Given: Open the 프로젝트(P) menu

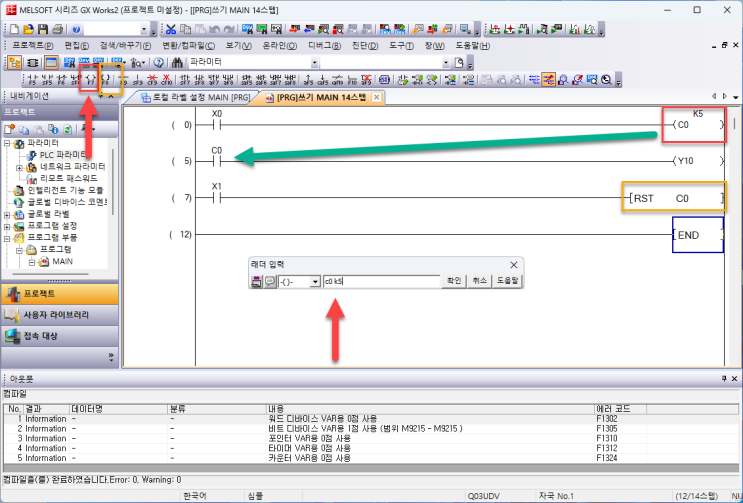Looking at the screenshot, I should 33,46.
